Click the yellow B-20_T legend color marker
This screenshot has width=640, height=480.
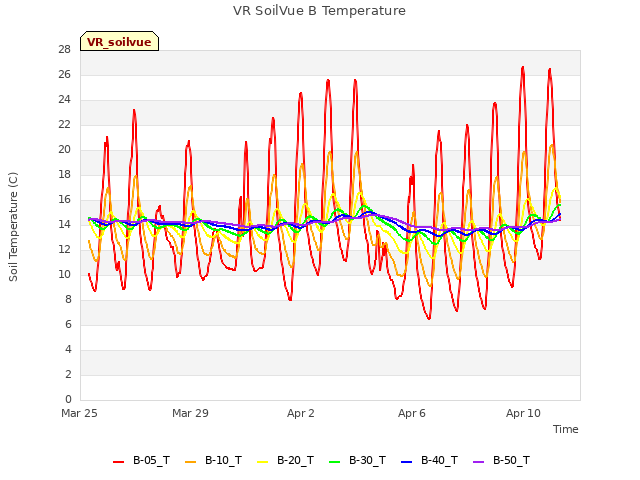tap(262, 462)
